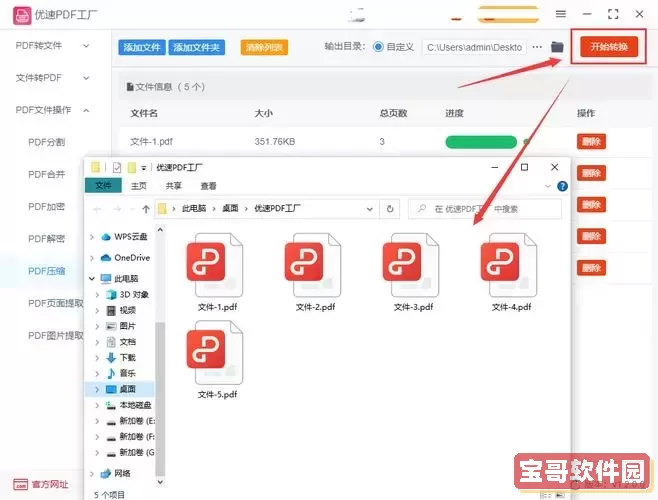Click 此电脑 in Explorer breadcrumb path
This screenshot has height=500, width=658.
pyautogui.click(x=194, y=208)
